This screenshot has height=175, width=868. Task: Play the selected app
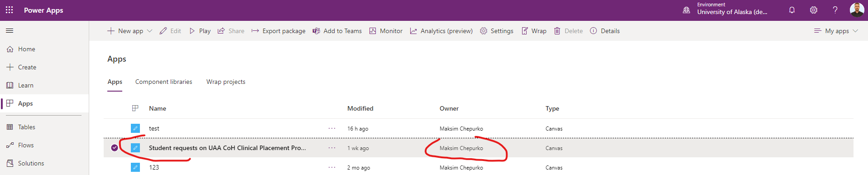pos(200,31)
